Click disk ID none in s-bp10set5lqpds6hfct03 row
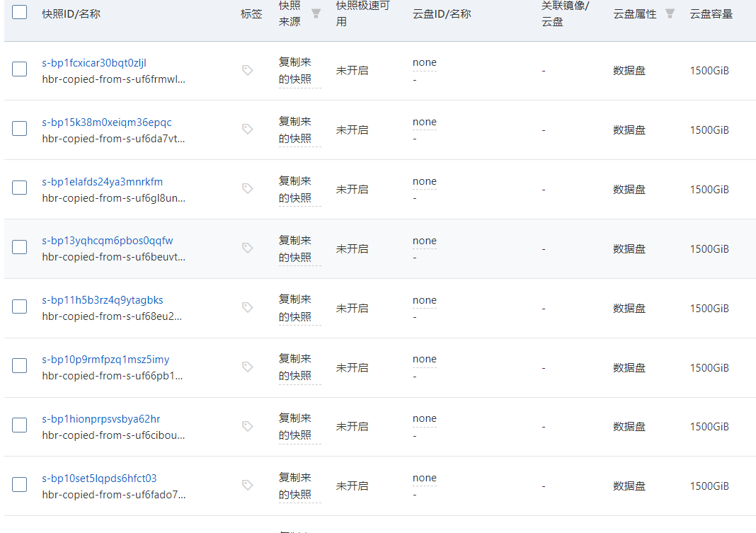The width and height of the screenshot is (756, 533). 424,478
